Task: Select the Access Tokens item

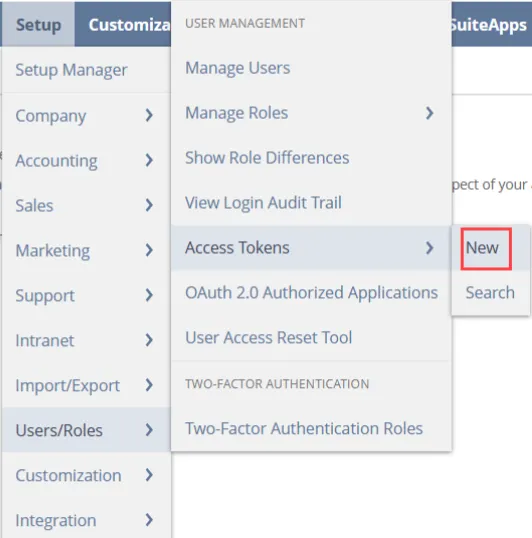Action: tap(311, 247)
